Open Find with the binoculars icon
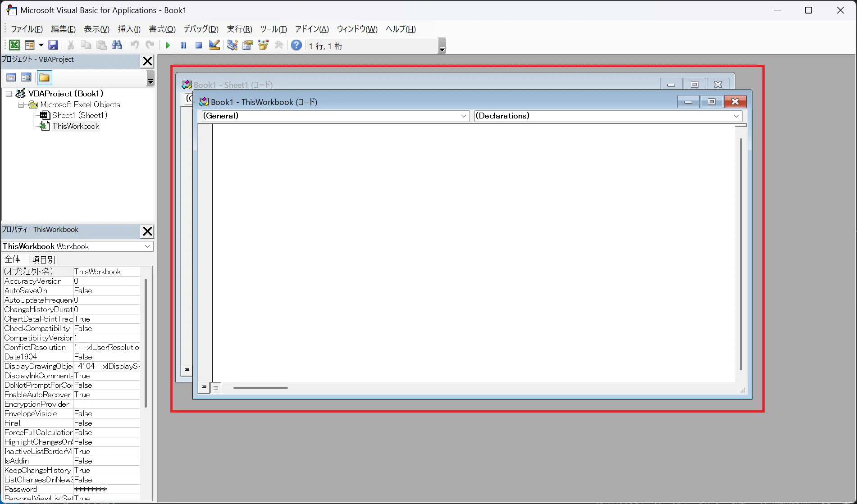This screenshot has width=857, height=504. [x=117, y=45]
